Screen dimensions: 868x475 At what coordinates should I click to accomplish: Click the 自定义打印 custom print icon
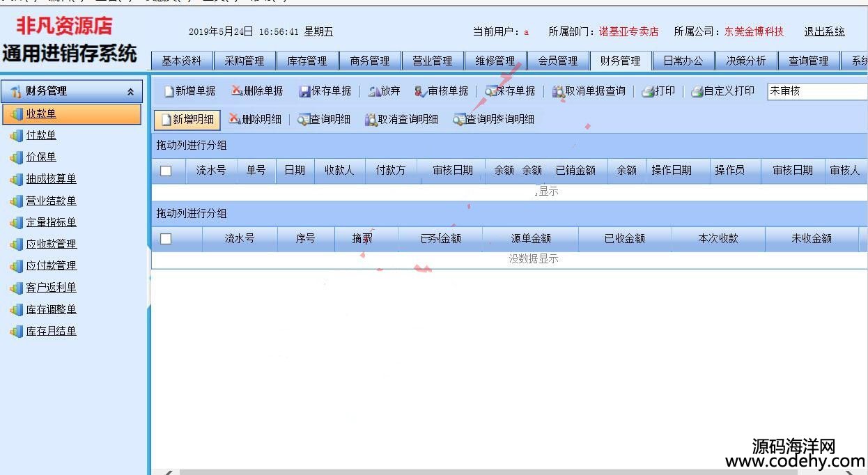coord(697,91)
